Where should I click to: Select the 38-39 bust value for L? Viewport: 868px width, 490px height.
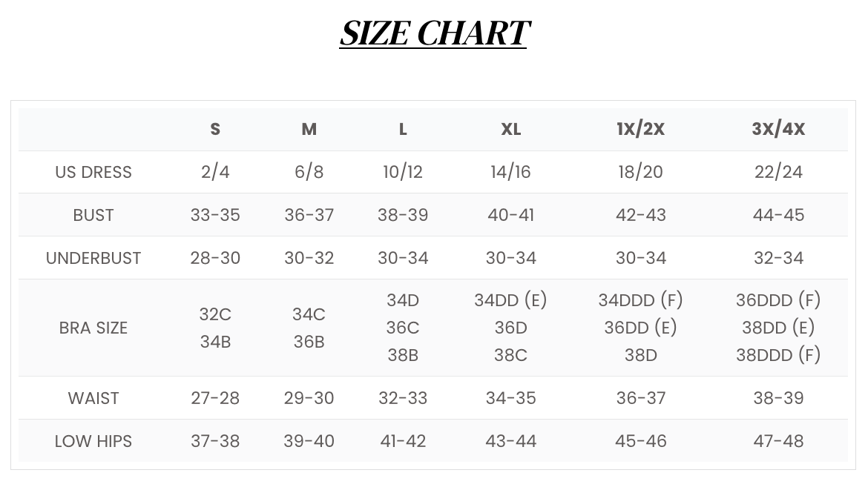pos(403,215)
